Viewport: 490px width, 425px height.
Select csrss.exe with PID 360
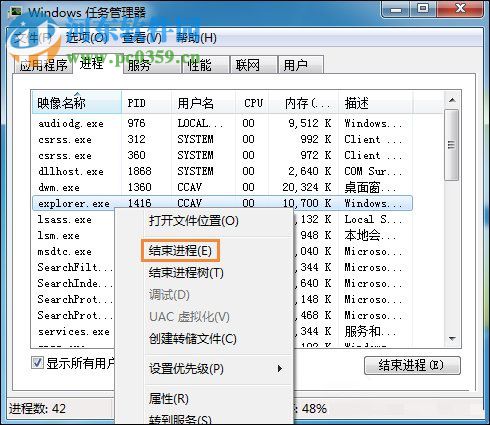222,156
